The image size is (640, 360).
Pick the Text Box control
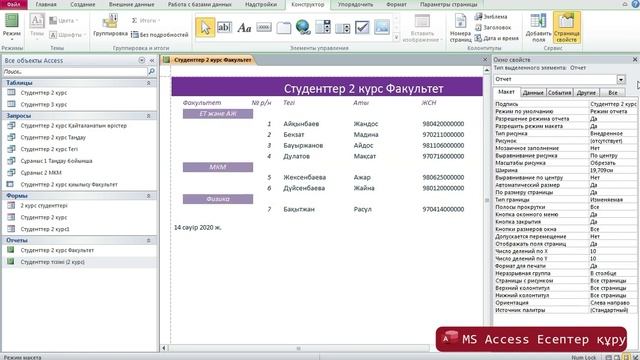[224, 27]
